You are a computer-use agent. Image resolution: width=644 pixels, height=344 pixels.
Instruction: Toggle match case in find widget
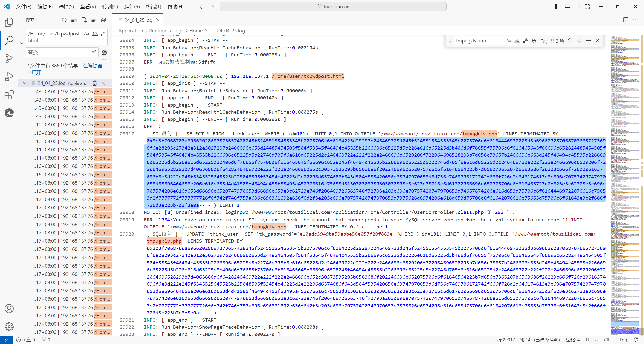tap(509, 41)
